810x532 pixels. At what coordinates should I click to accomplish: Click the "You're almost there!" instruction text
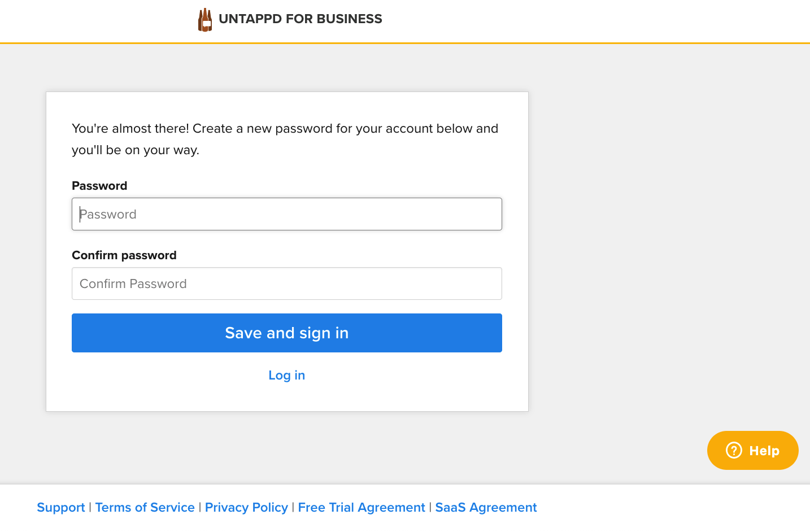click(285, 139)
